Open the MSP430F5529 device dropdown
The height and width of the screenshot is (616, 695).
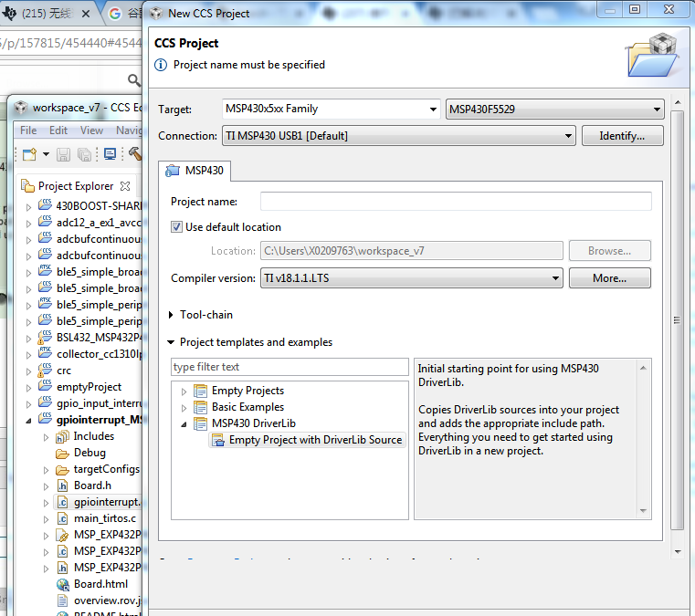click(x=555, y=109)
